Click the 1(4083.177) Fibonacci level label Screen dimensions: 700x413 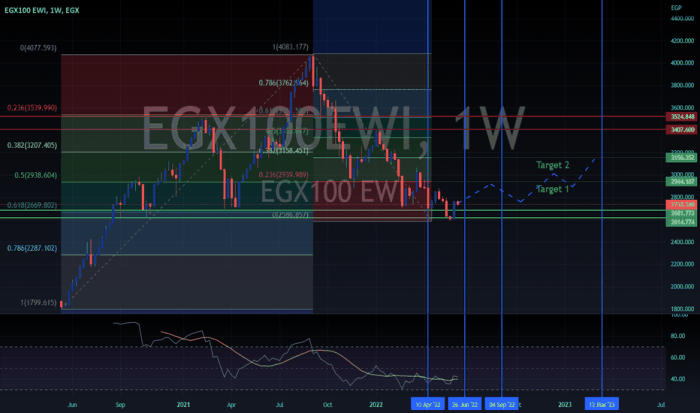(290, 47)
